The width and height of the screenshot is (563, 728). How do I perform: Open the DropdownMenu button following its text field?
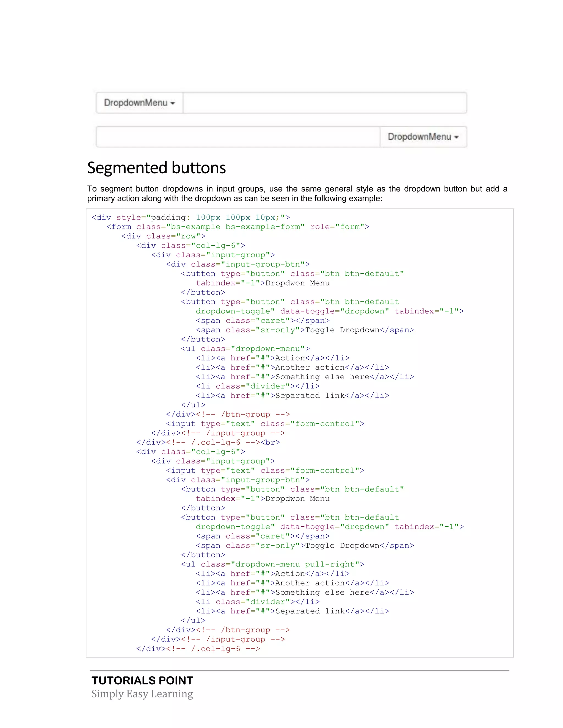click(423, 137)
